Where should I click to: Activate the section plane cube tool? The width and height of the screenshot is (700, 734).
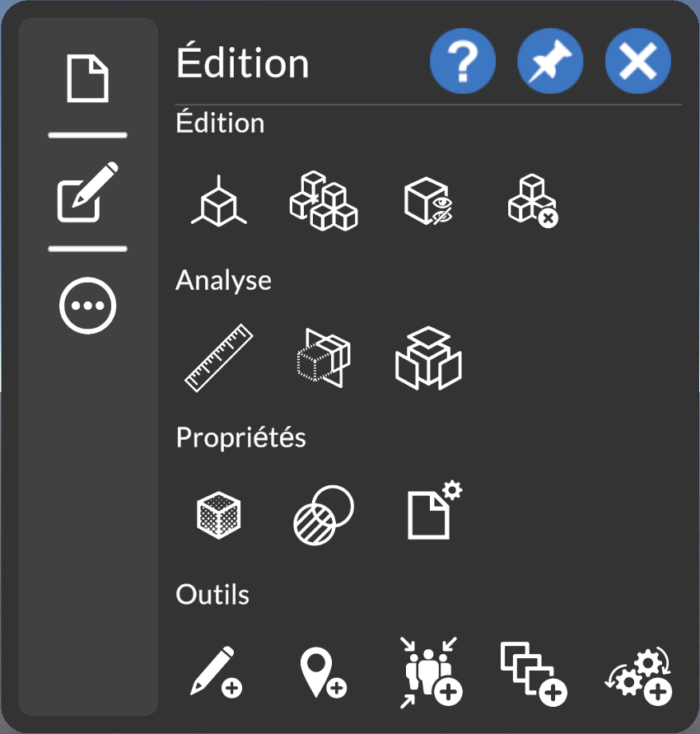pos(324,358)
